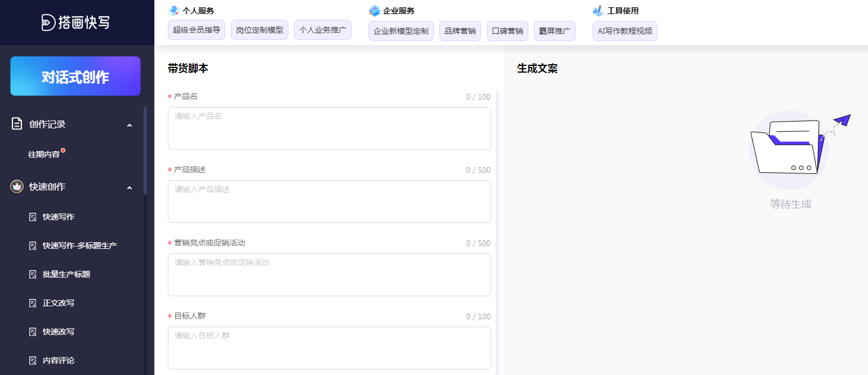Click the 品牌营销 button
The height and width of the screenshot is (375, 868).
coord(460,31)
